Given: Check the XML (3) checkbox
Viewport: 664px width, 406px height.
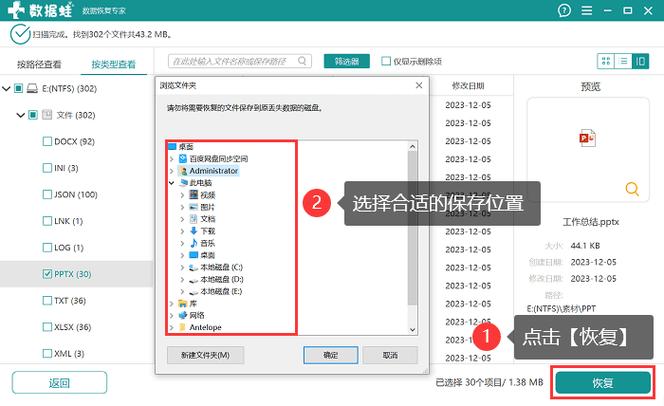Looking at the screenshot, I should [x=47, y=353].
